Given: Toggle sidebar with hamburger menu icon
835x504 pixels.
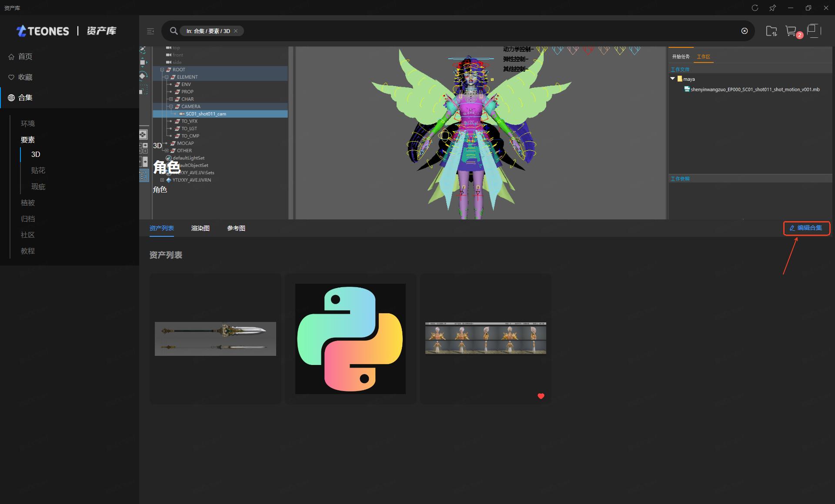Looking at the screenshot, I should 150,31.
